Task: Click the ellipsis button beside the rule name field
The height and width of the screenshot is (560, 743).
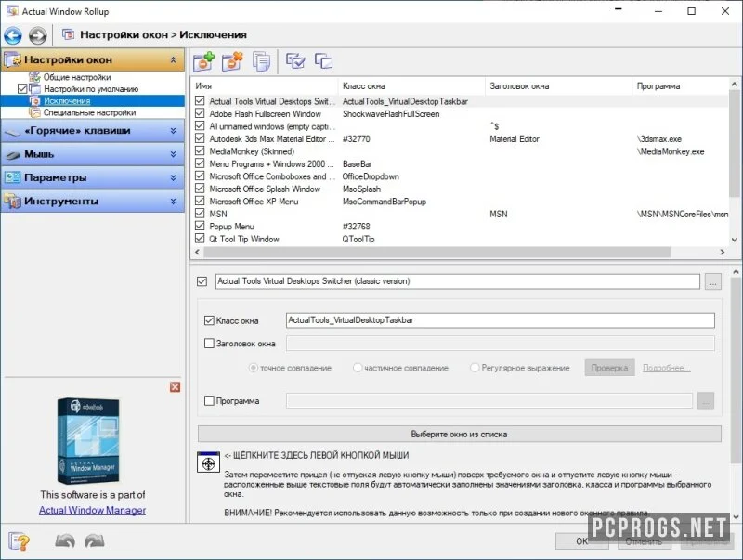Action: click(712, 281)
